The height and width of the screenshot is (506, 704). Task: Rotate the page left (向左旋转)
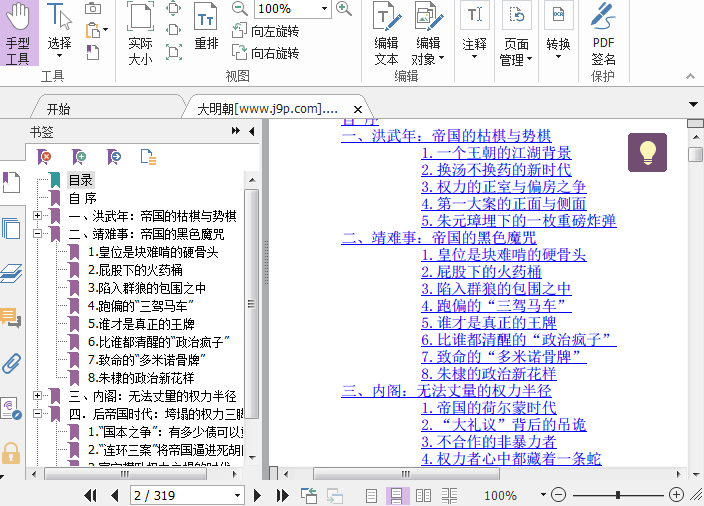point(265,31)
